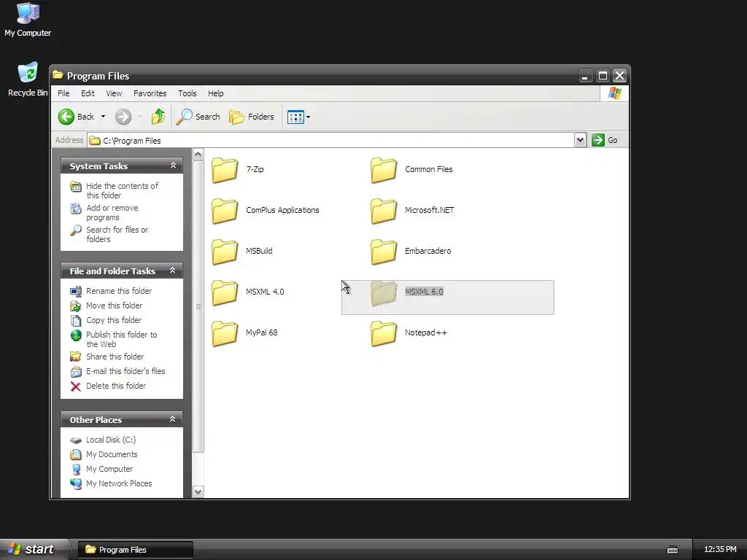The image size is (747, 560).
Task: Collapse the Other Places panel
Action: pos(172,419)
